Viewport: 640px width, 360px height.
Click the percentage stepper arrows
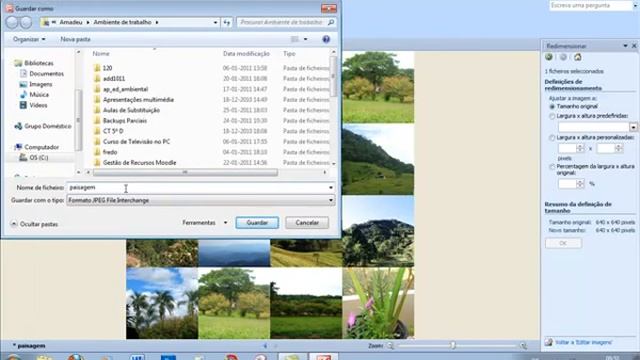580,184
